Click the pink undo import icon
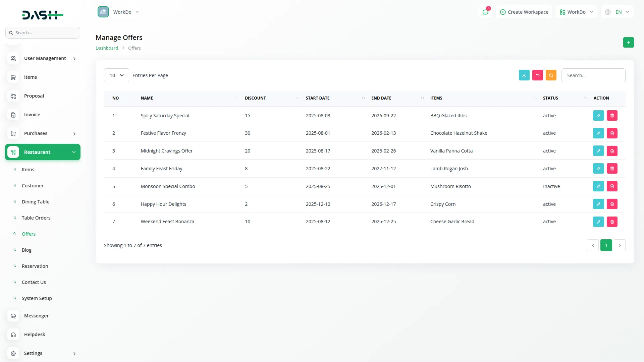Image resolution: width=644 pixels, height=362 pixels. tap(537, 75)
